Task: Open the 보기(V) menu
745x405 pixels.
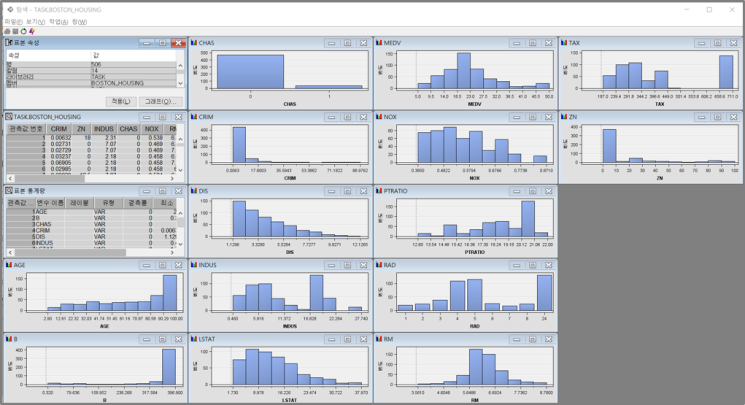Action: 36,22
